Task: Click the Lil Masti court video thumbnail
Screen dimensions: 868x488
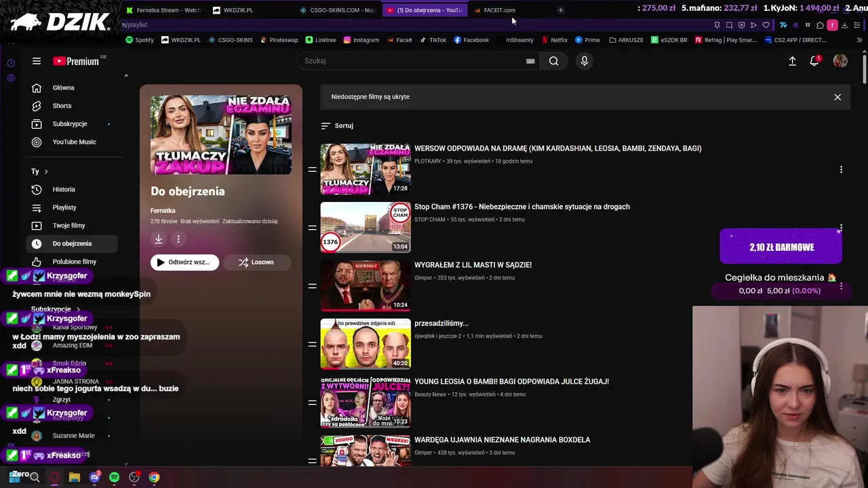Action: [x=366, y=285]
